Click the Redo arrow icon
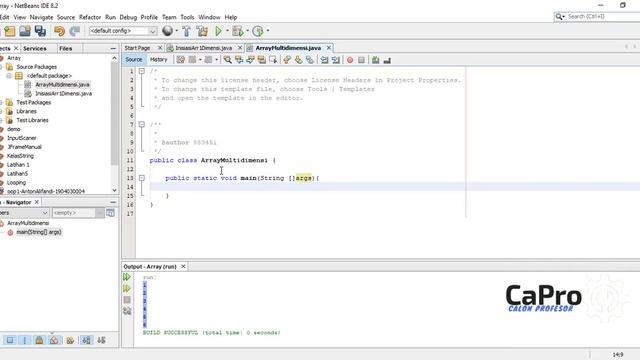This screenshot has height=360, width=640. tap(75, 31)
